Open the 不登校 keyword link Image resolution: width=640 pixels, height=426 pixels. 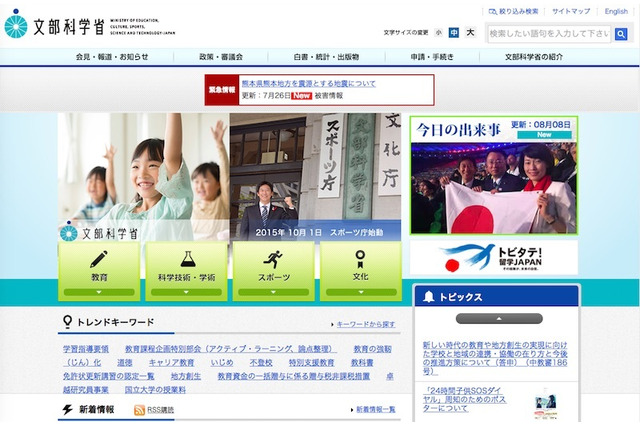[x=261, y=363]
